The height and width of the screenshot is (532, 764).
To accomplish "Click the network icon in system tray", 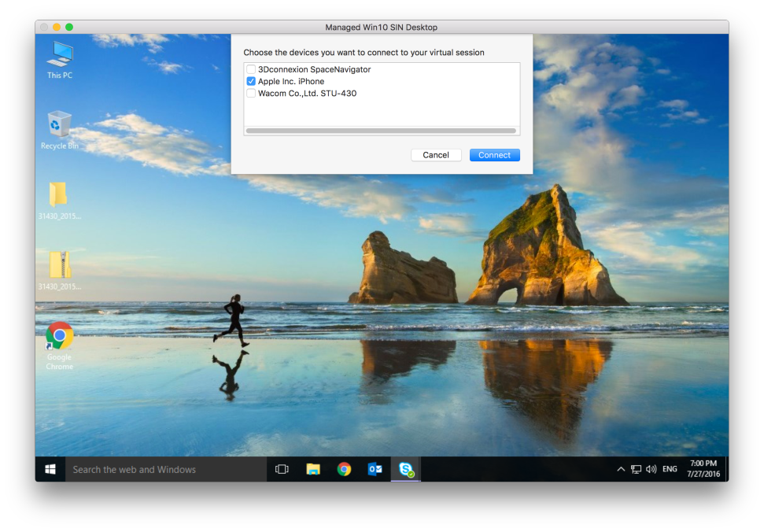I will [x=636, y=469].
